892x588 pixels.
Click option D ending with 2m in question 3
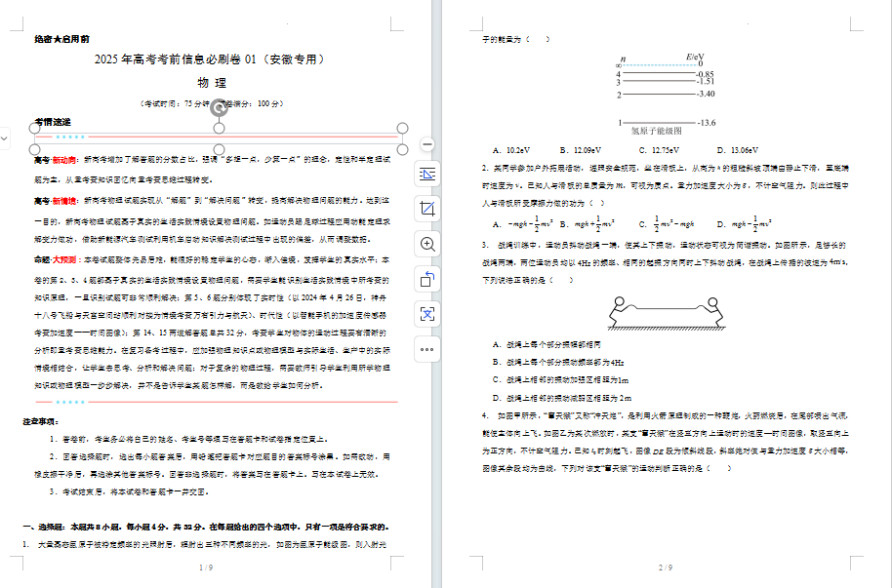[562, 398]
